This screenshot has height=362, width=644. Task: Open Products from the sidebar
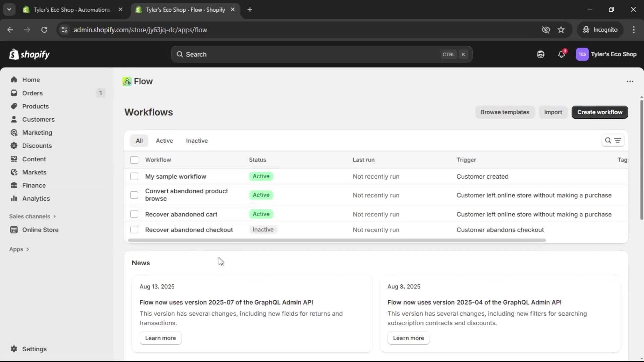tap(36, 106)
